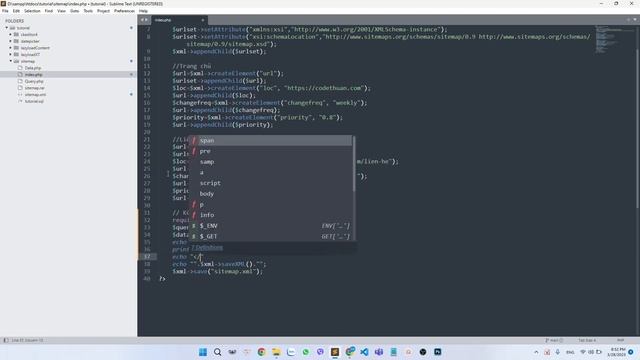Open the Wi-Fi network tray icon

[583, 352]
